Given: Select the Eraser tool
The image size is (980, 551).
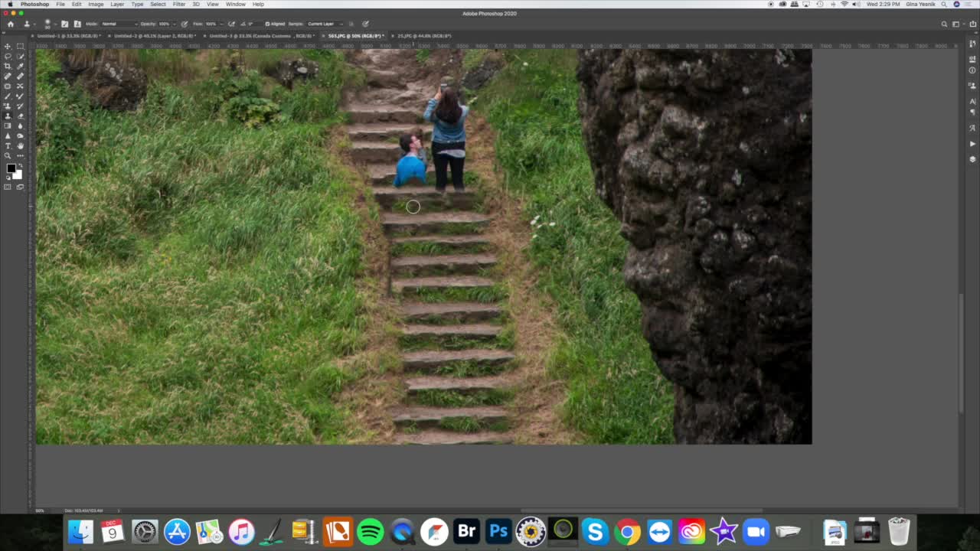Looking at the screenshot, I should 20,116.
